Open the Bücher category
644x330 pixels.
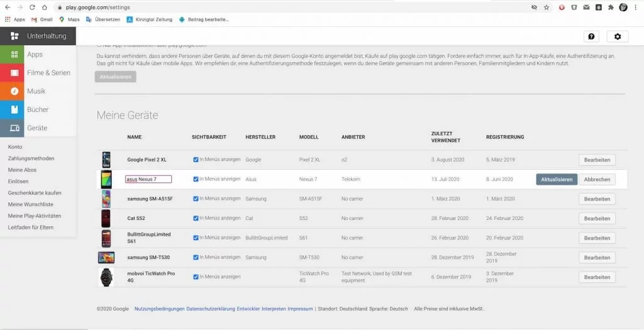click(38, 109)
